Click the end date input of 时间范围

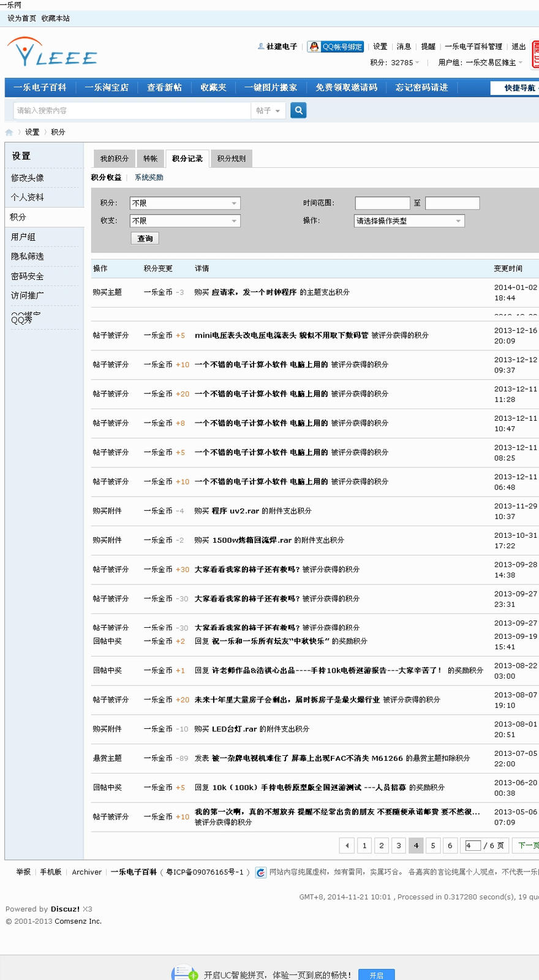coord(453,203)
